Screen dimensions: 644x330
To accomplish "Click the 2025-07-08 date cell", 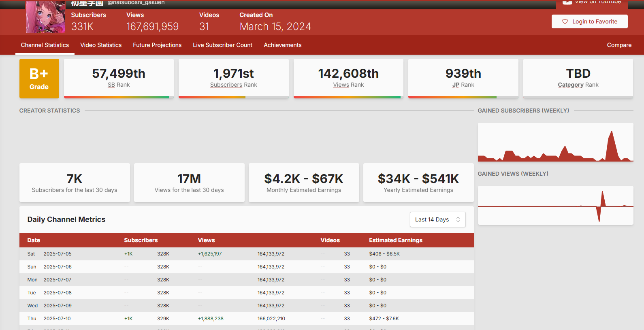I will click(x=58, y=293).
